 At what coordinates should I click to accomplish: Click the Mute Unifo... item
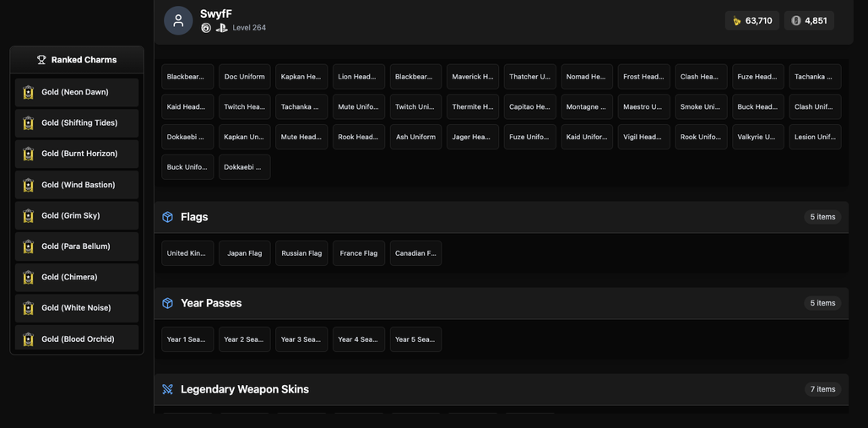[x=359, y=107]
